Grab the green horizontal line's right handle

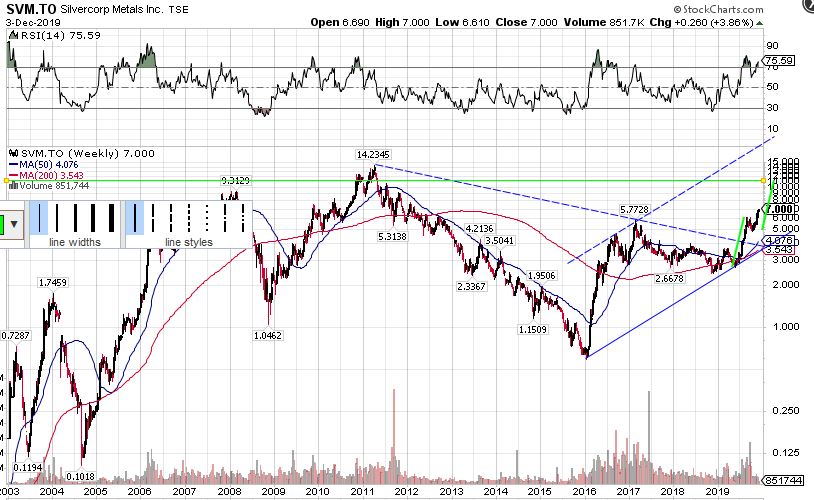click(x=763, y=180)
